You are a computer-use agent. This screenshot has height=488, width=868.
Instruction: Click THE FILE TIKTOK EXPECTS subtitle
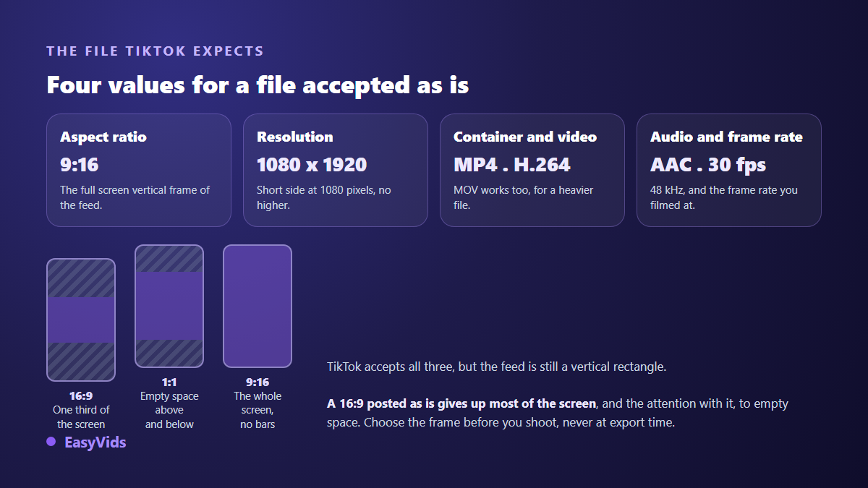(x=156, y=51)
